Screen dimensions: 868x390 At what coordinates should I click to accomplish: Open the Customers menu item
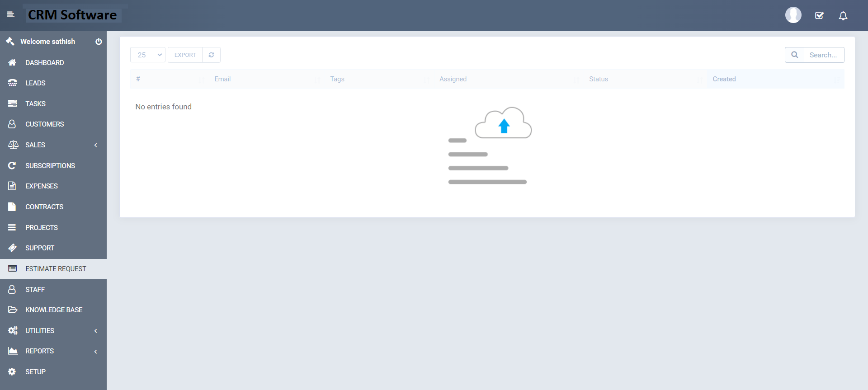(x=44, y=124)
